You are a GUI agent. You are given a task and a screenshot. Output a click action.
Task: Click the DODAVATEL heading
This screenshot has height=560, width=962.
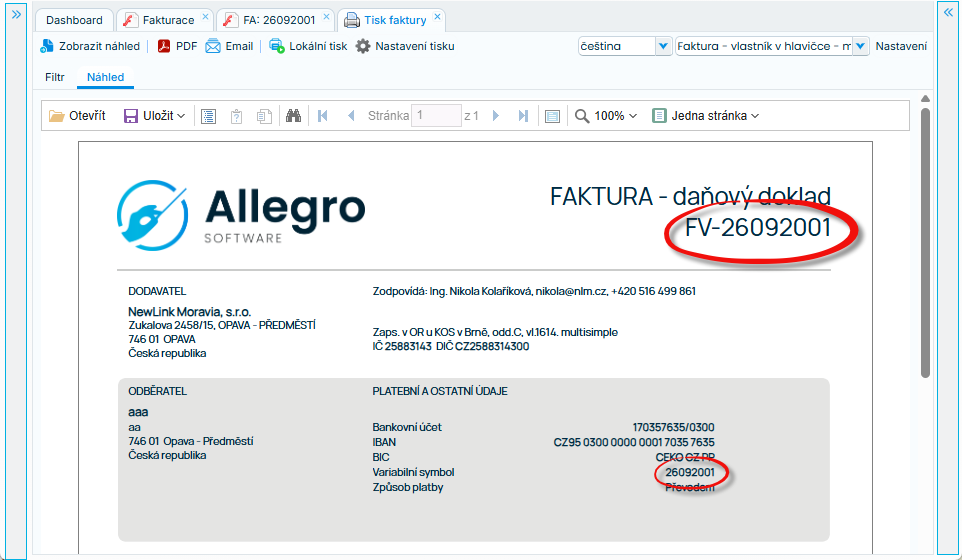coord(157,291)
